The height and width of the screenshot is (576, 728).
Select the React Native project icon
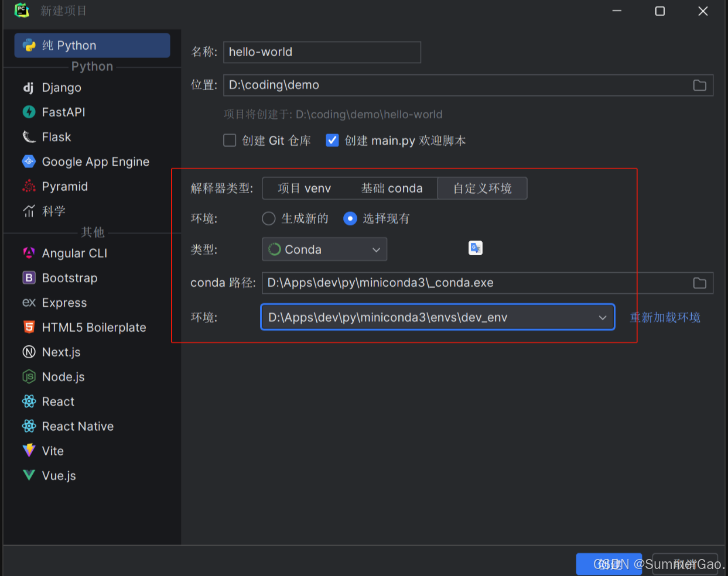(28, 426)
